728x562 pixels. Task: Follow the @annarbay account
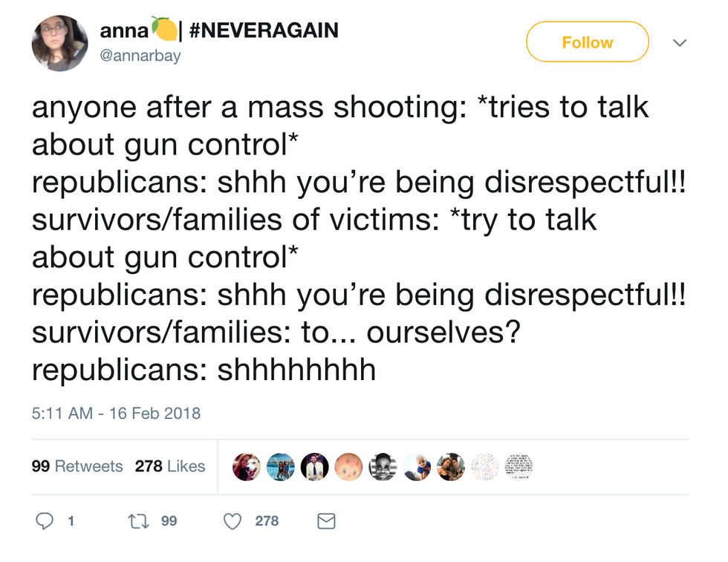click(x=587, y=42)
